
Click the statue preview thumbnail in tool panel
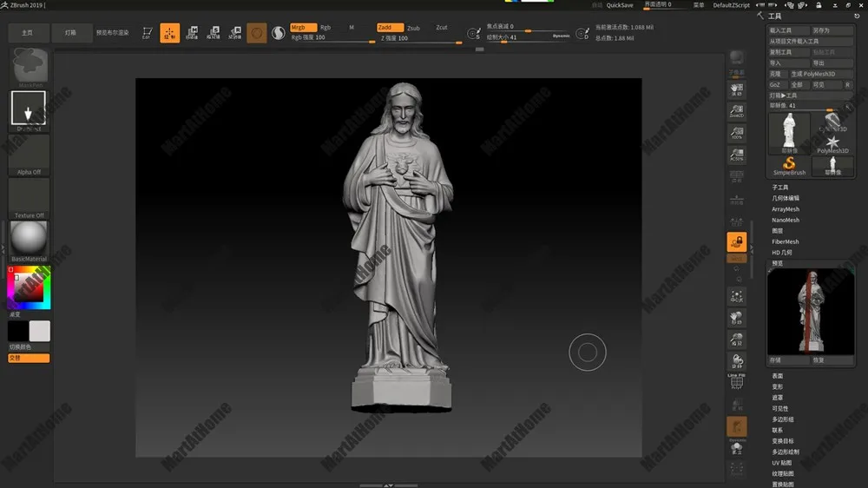[810, 312]
